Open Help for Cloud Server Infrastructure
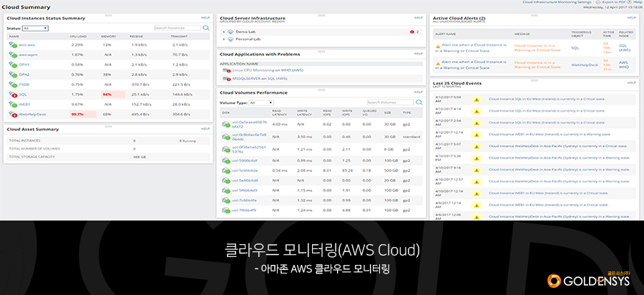 (418, 18)
